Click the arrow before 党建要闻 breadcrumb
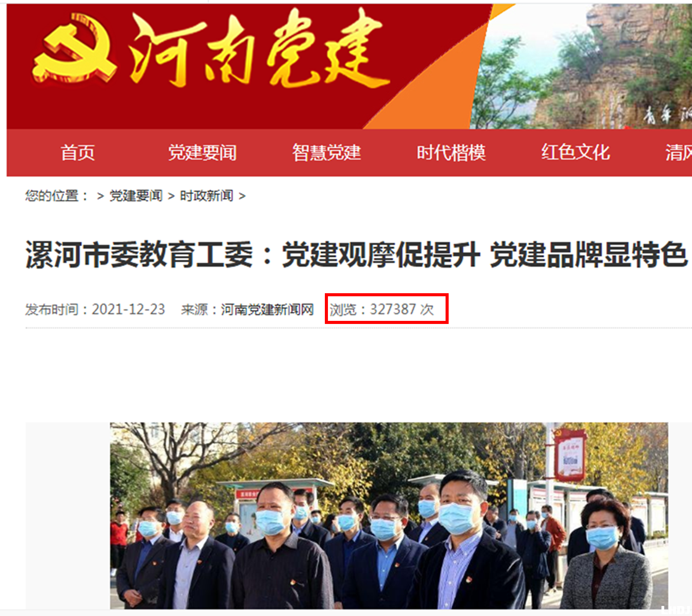 pyautogui.click(x=100, y=196)
